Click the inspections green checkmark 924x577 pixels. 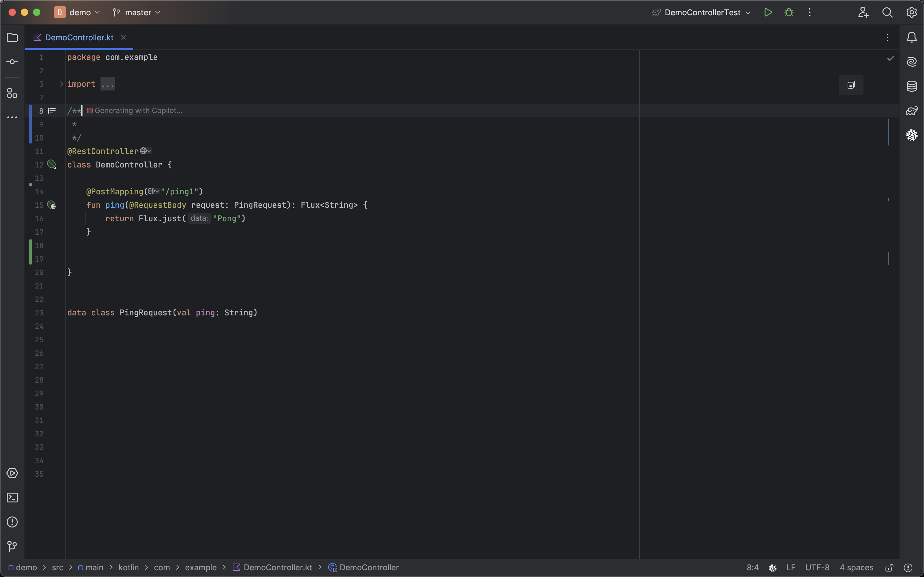click(x=891, y=58)
